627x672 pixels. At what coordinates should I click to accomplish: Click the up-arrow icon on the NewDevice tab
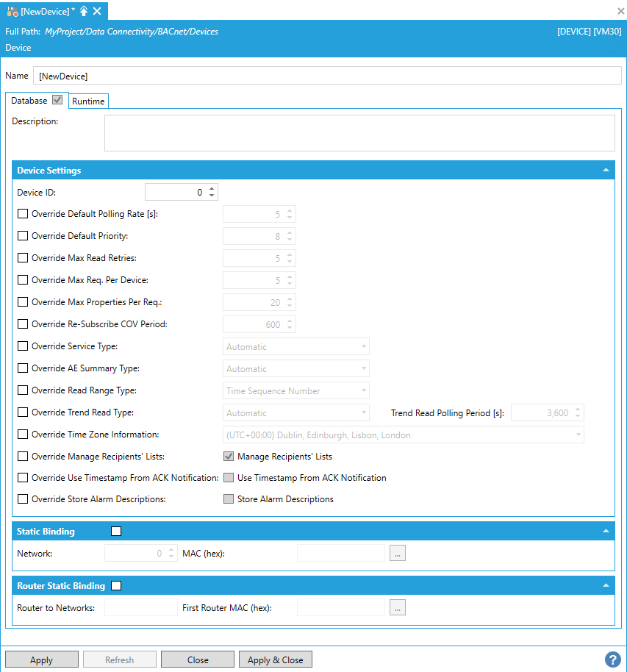tap(84, 11)
